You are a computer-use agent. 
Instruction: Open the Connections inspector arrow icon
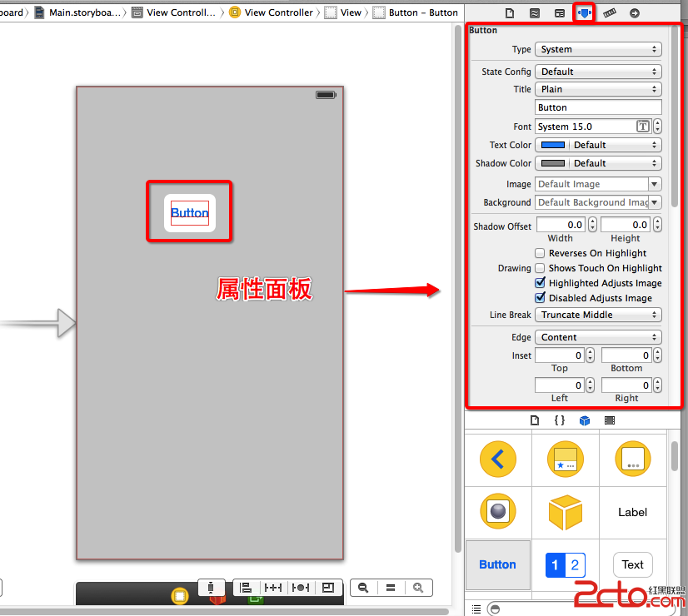pos(635,13)
